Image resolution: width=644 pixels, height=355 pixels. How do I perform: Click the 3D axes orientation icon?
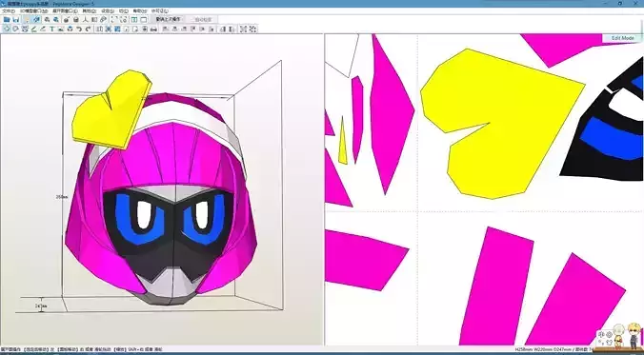pos(86,20)
